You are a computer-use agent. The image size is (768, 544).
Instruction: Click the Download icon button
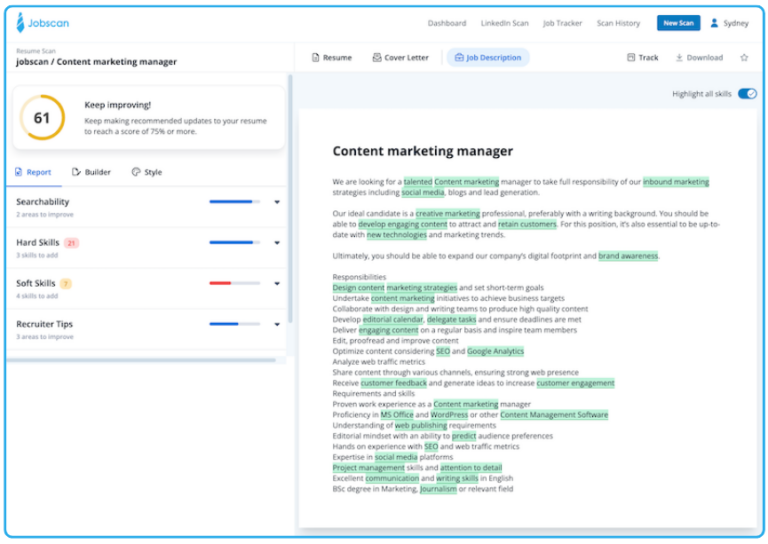point(680,58)
